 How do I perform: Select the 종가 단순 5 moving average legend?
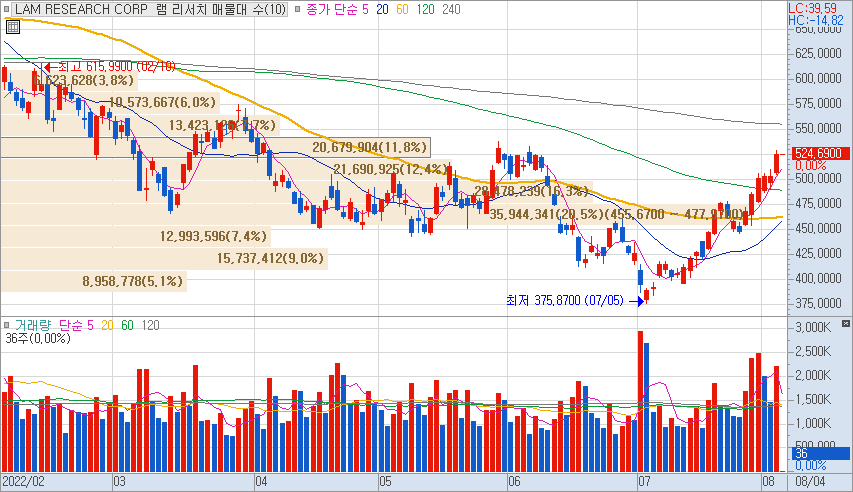pos(337,9)
